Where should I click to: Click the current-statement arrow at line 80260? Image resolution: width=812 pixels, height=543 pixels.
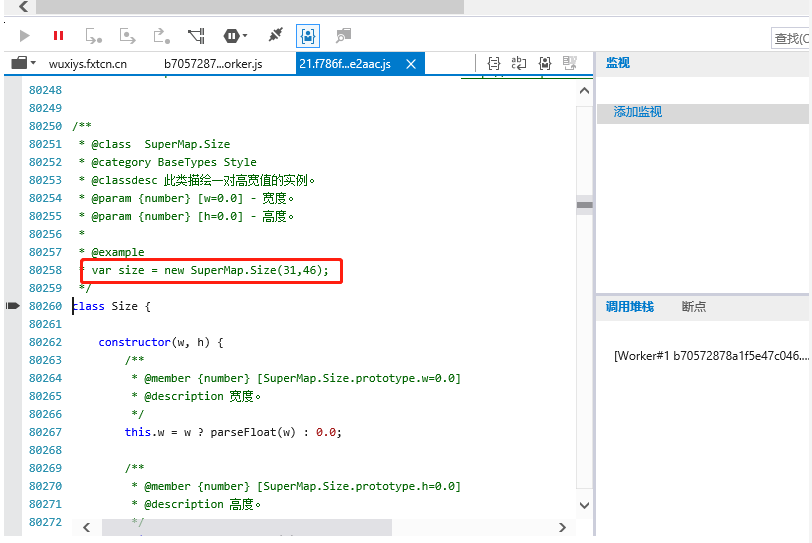(x=12, y=306)
